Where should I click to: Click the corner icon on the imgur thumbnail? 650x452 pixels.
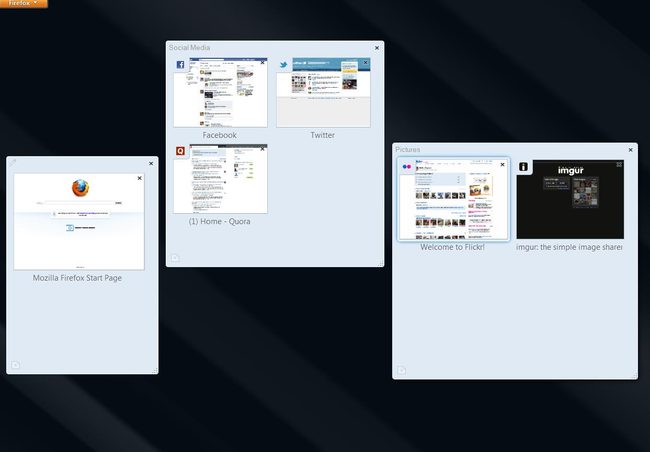coord(619,165)
